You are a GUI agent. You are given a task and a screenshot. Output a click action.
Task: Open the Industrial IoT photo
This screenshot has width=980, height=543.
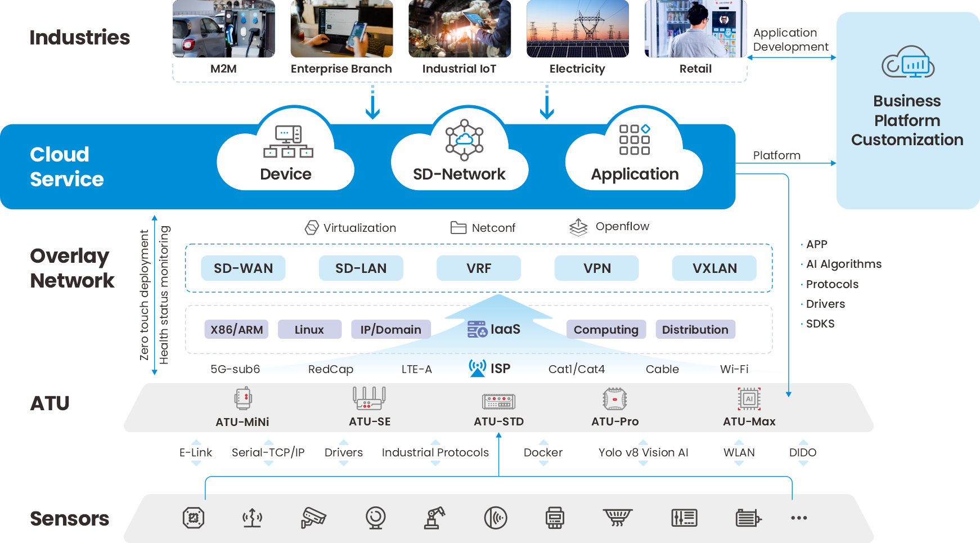460,29
